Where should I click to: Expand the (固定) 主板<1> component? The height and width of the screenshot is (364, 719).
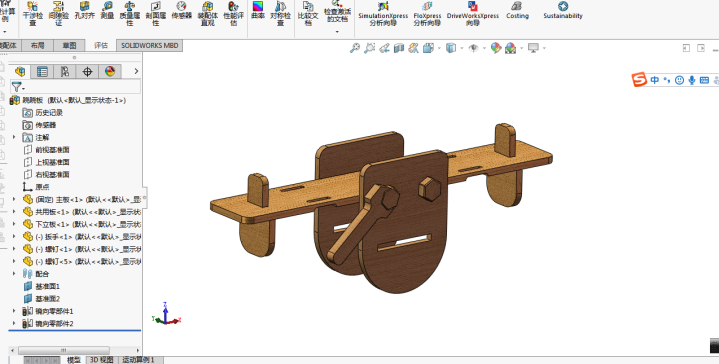(14, 199)
